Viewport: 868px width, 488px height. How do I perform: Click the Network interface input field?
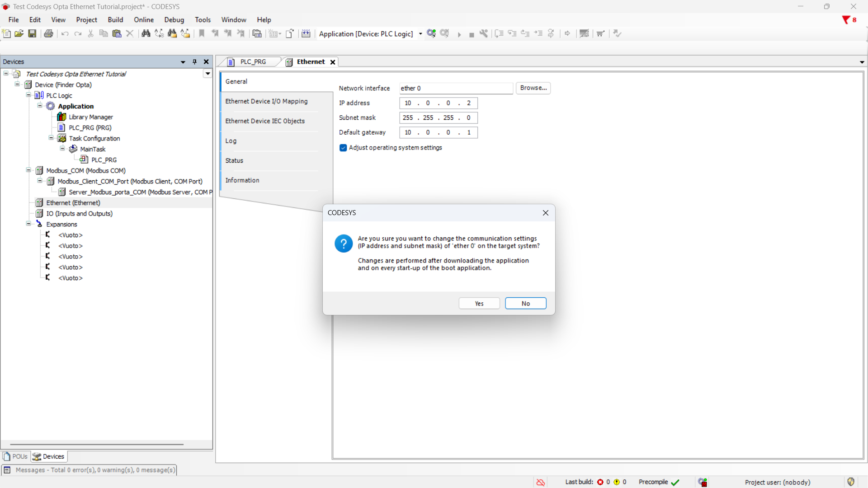point(456,88)
